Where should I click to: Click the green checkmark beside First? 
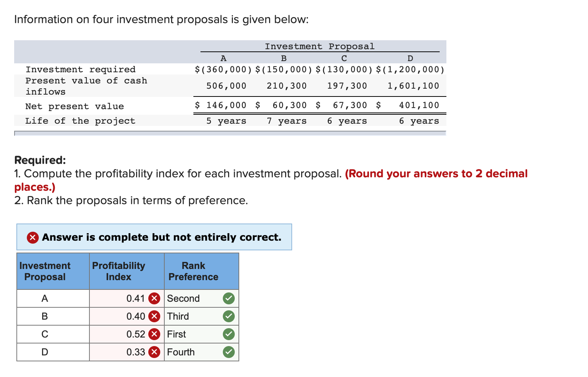click(229, 334)
